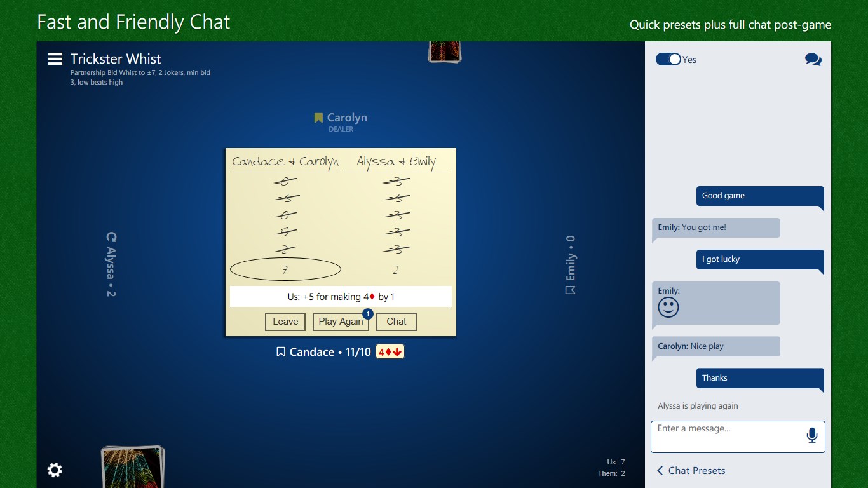Select the Good game chat message
Screen dimensions: 868x488
point(759,196)
